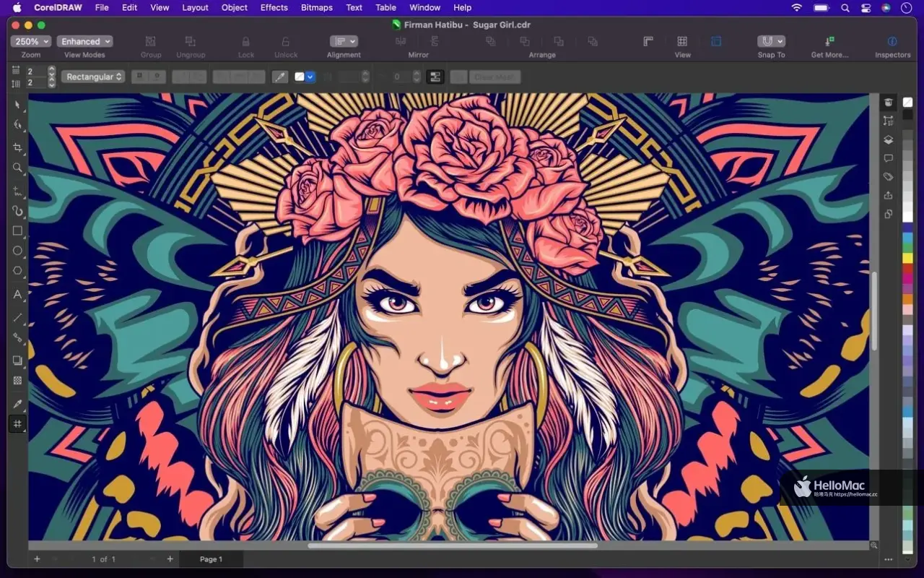Switch to the Page 1 tab

(x=211, y=559)
